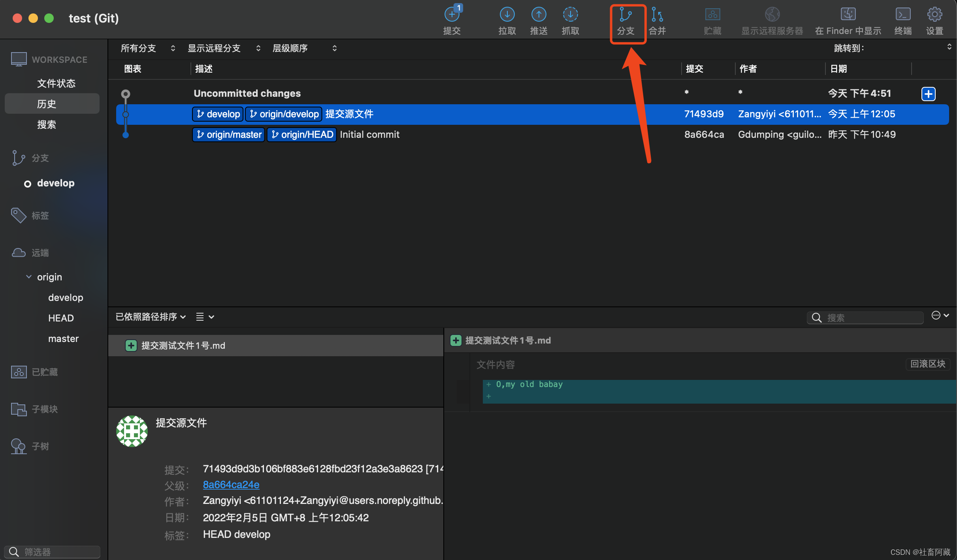This screenshot has width=957, height=560.
Task: Open the 已依照路径排序 sort dropdown
Action: (x=150, y=317)
